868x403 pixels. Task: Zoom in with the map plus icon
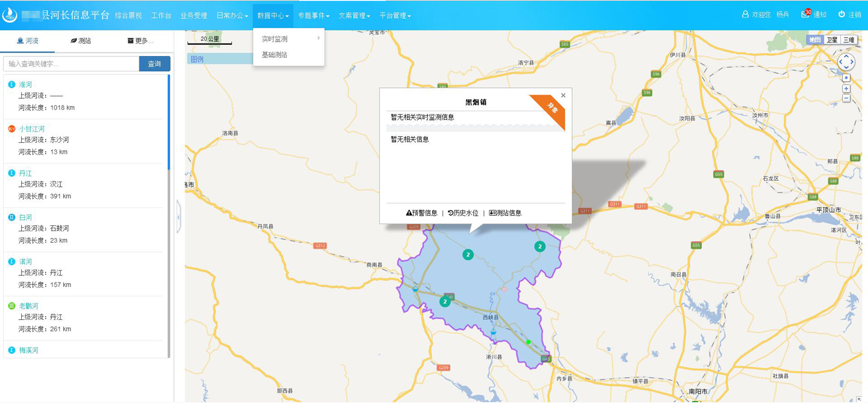[846, 89]
